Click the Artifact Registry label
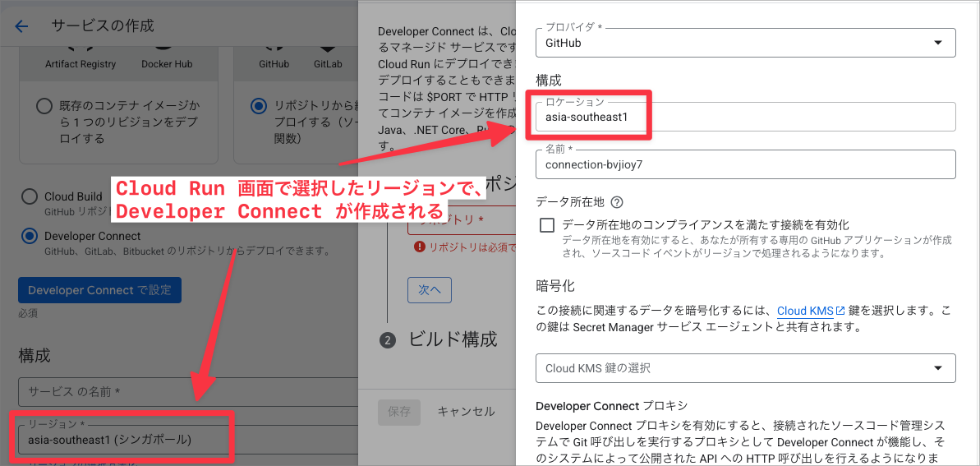This screenshot has width=980, height=466. point(81,64)
